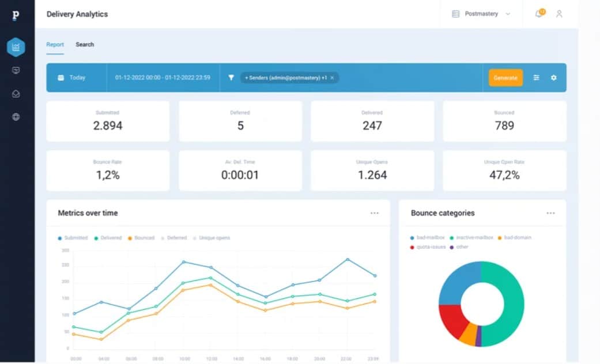600x364 pixels.
Task: Select the Report tab
Action: [55, 44]
